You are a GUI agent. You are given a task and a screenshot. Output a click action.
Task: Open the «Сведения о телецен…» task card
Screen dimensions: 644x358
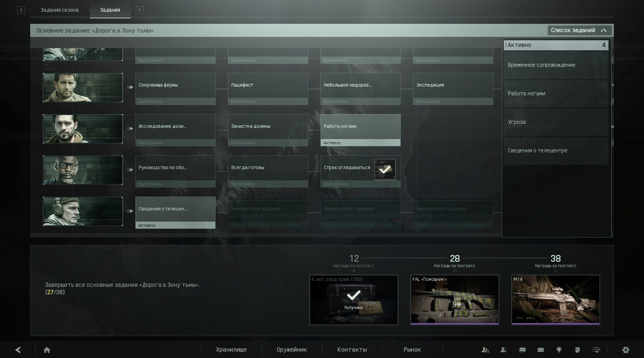pos(175,213)
